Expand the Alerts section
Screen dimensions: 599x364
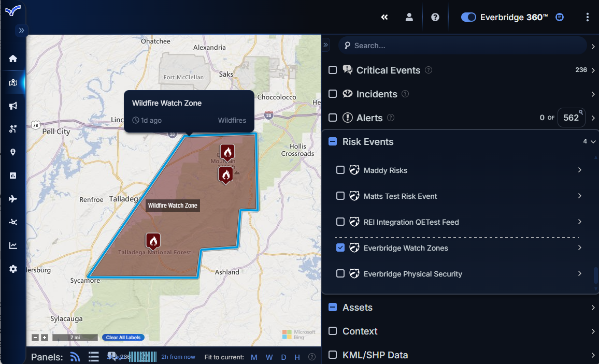(593, 118)
